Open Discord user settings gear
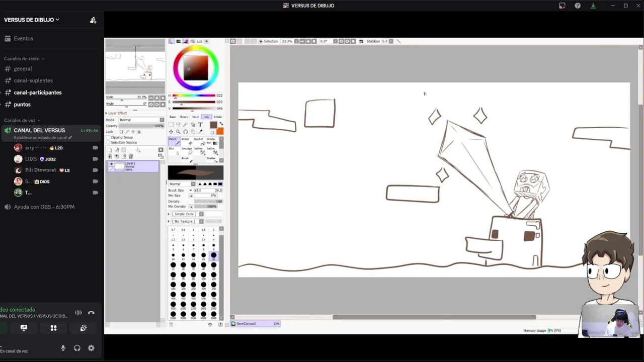This screenshot has height=362, width=644. (91, 348)
